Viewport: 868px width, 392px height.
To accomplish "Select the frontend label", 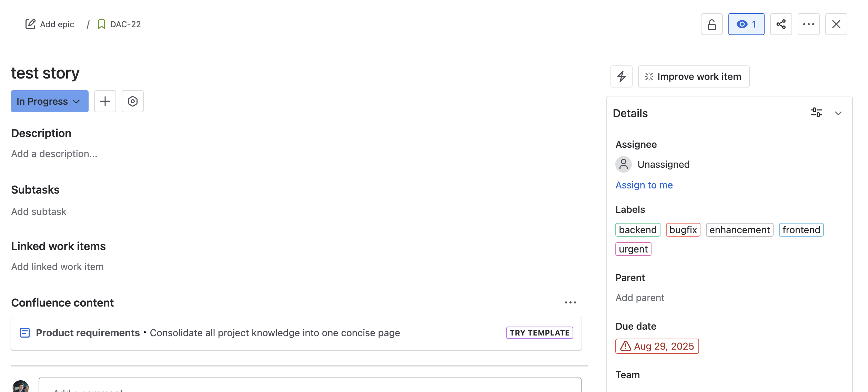I will tap(801, 230).
